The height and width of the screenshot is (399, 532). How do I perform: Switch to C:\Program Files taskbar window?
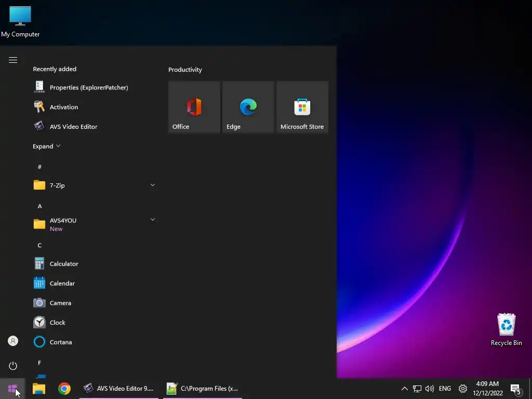(203, 389)
